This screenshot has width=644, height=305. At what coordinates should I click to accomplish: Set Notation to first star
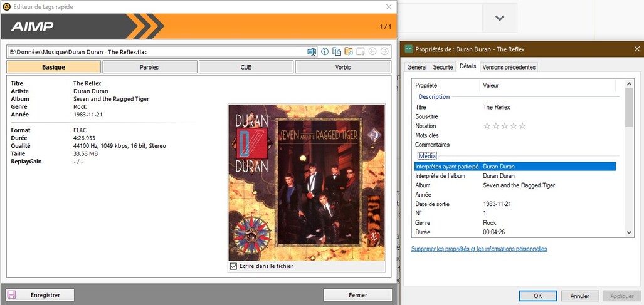click(x=487, y=126)
